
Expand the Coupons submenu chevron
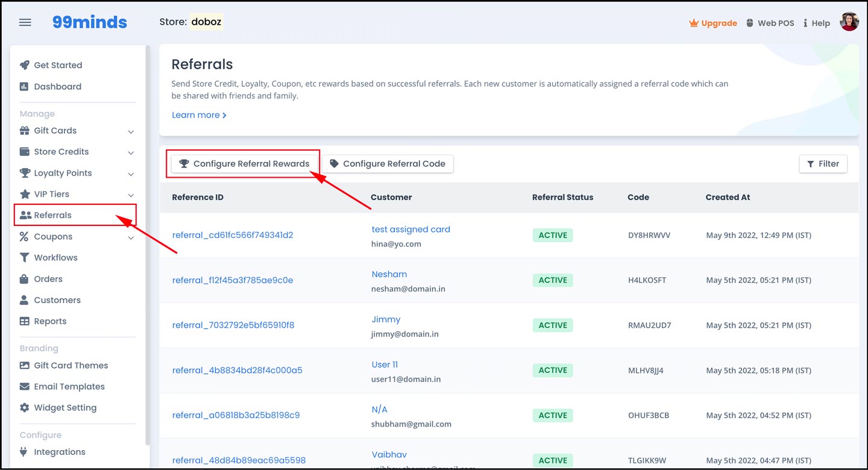coord(131,237)
